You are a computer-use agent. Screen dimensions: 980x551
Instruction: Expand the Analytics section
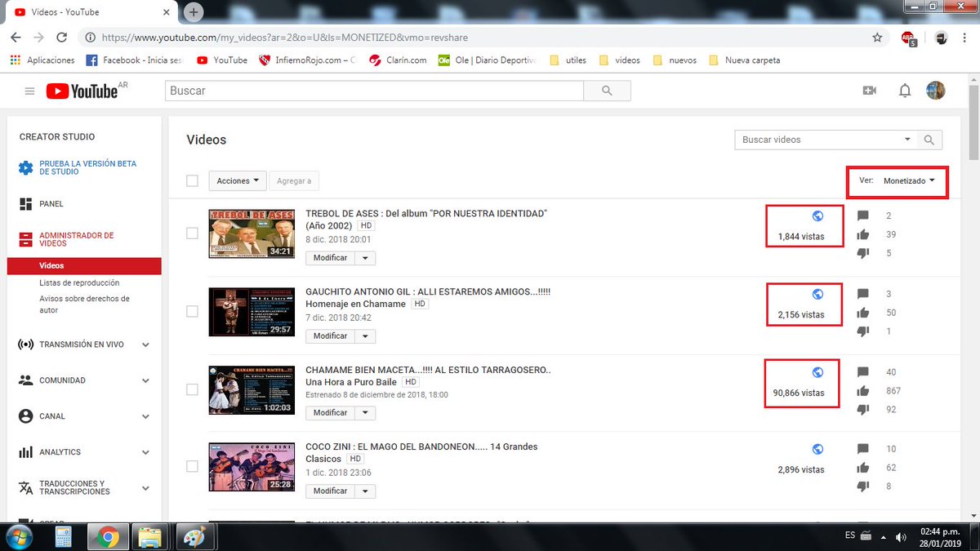145,452
